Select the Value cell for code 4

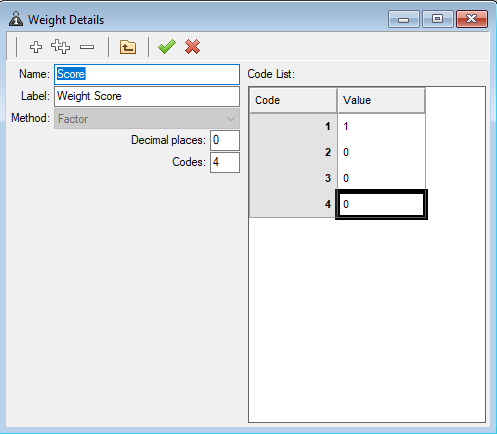[381, 204]
